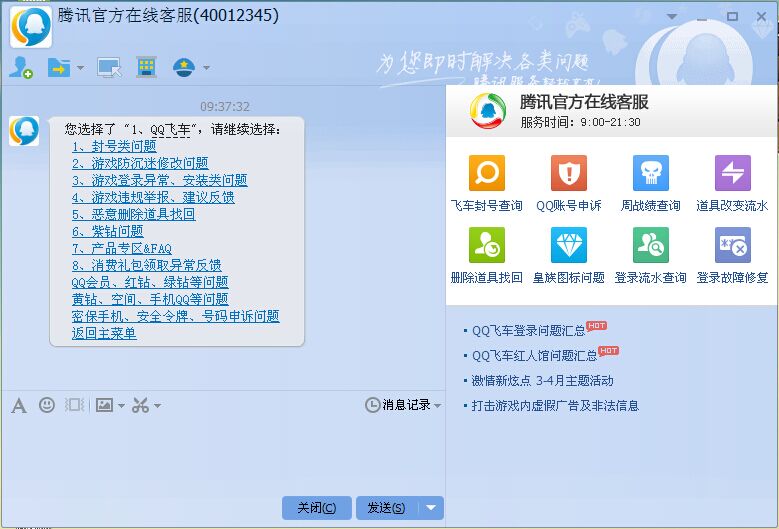This screenshot has width=779, height=529.
Task: Open 消息记录 message history
Action: pos(398,405)
